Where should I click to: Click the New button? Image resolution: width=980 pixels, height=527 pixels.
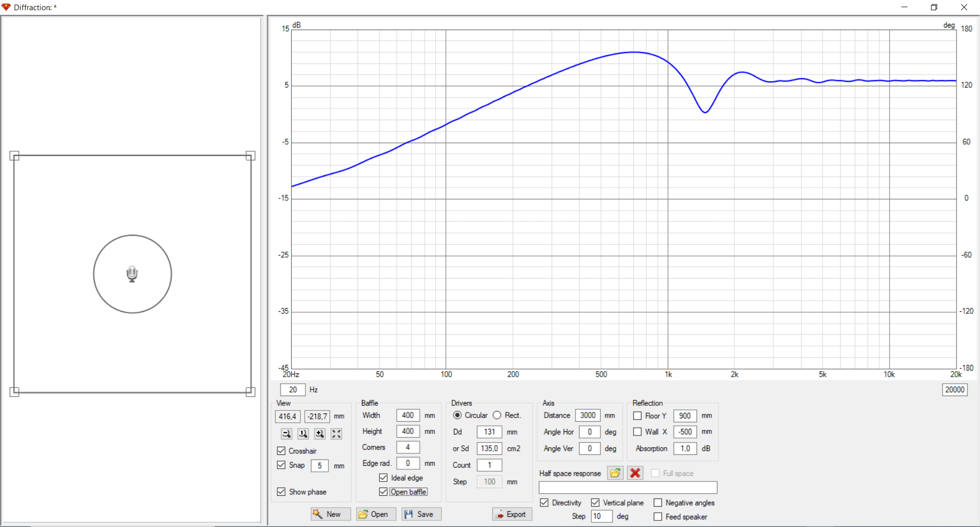click(x=331, y=514)
